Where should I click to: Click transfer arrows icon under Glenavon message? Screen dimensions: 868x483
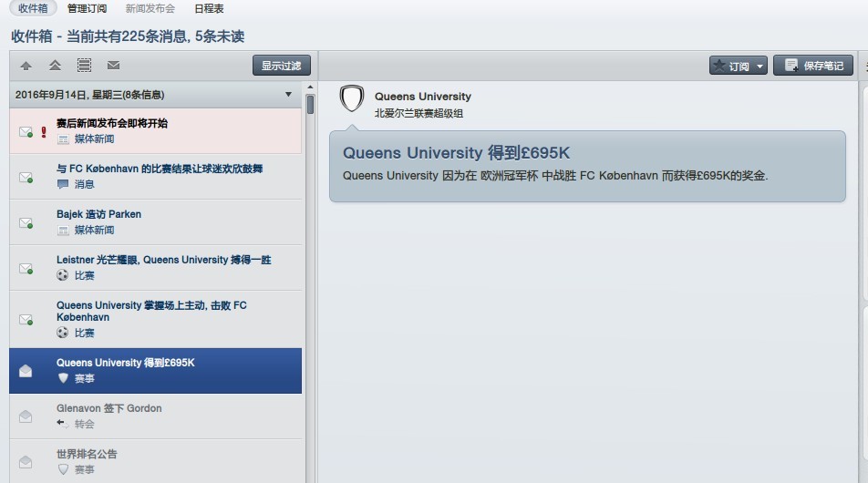(x=63, y=424)
